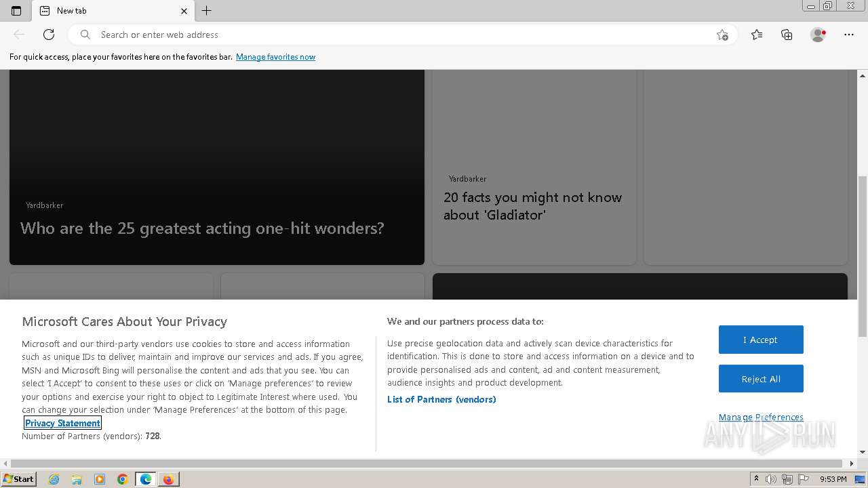The image size is (868, 488).
Task: Click the vertical scrollbar thumb
Action: point(863,256)
